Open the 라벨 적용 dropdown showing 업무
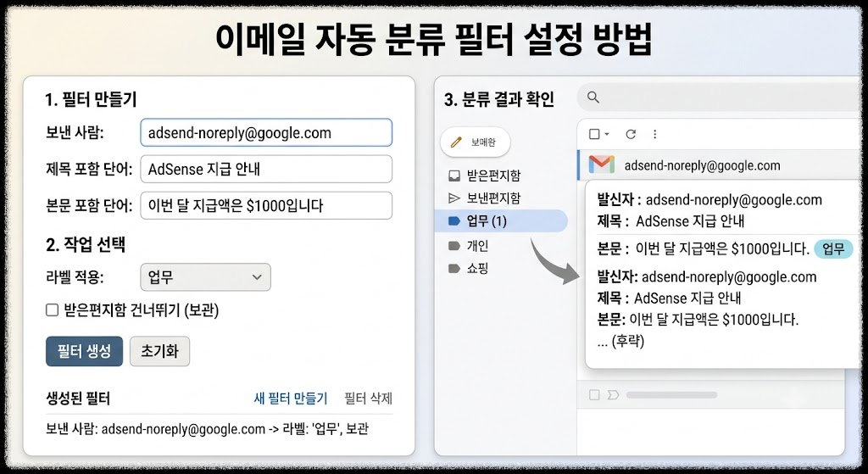This screenshot has height=474, width=868. click(x=205, y=277)
